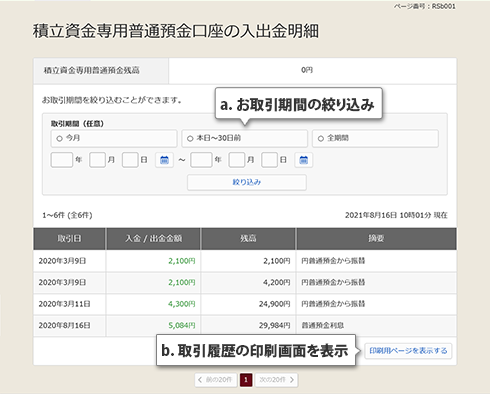490x394 pixels.
Task: Click the ページ番号：RSb001 text
Action: pos(424,6)
